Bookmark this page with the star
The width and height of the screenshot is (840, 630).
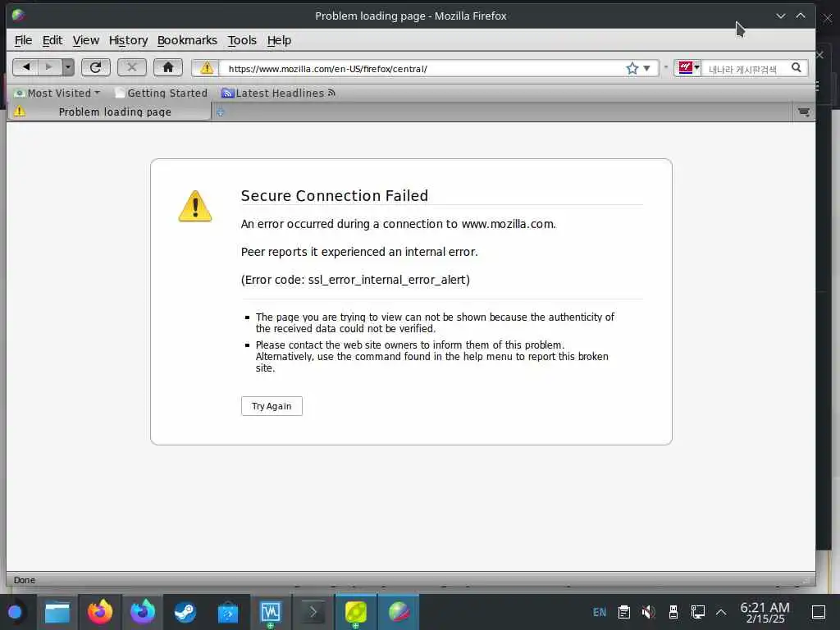[x=632, y=68]
